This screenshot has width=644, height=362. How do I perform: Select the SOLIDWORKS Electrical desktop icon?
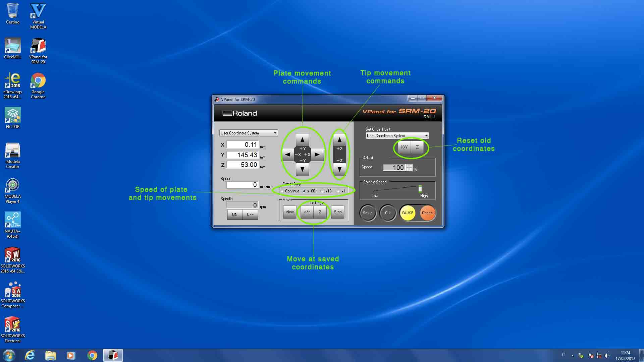13,330
